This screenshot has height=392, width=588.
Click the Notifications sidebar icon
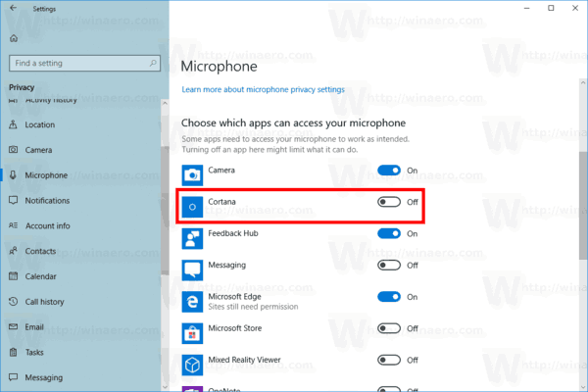tap(13, 200)
